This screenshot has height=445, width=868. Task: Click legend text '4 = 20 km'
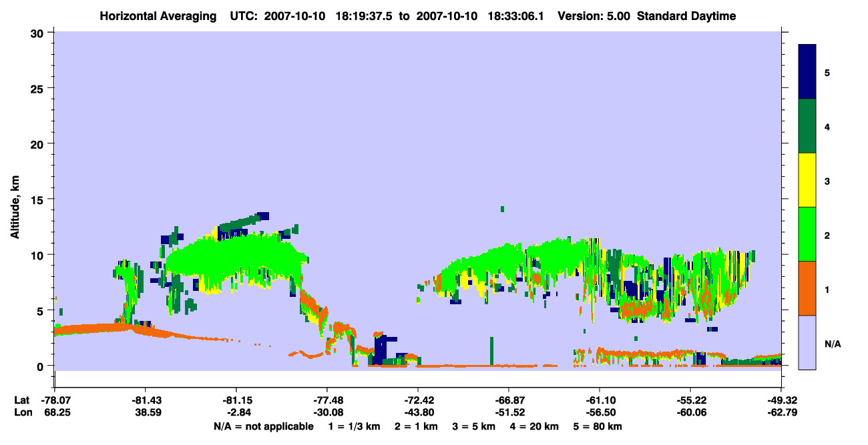[534, 426]
